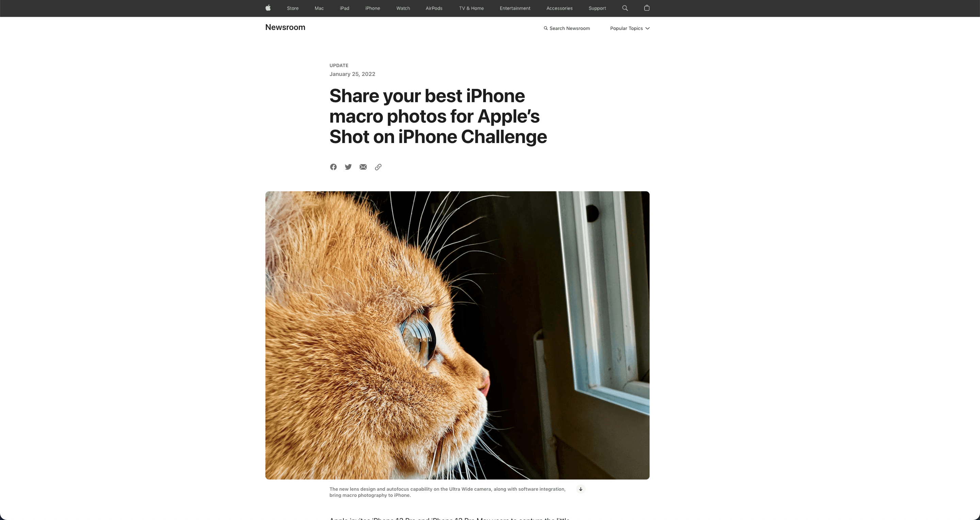Click the shopping bag icon
980x520 pixels.
point(646,8)
